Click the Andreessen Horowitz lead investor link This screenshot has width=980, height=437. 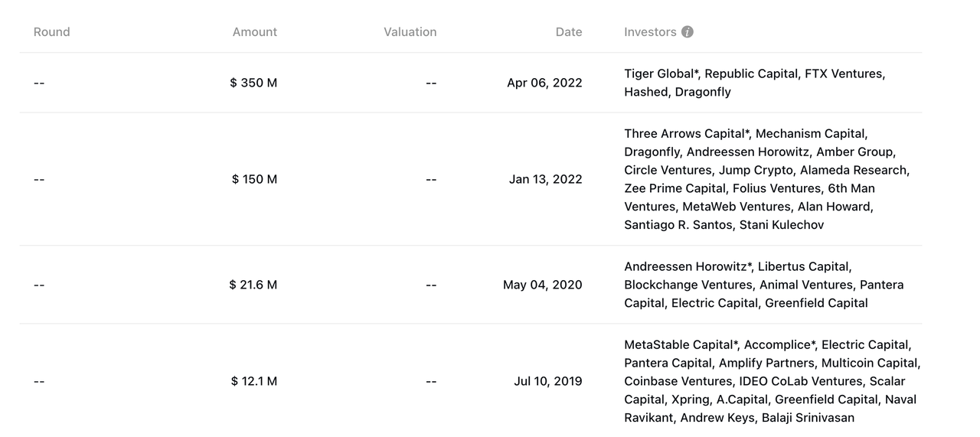687,266
